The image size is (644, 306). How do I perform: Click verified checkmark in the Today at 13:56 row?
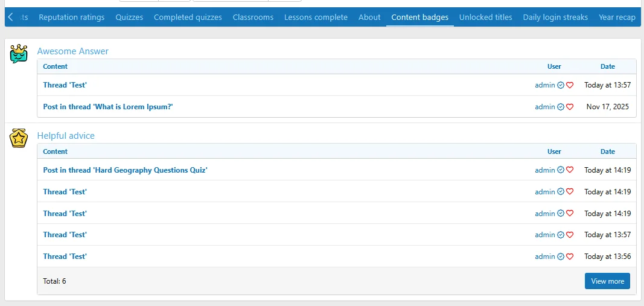[561, 257]
